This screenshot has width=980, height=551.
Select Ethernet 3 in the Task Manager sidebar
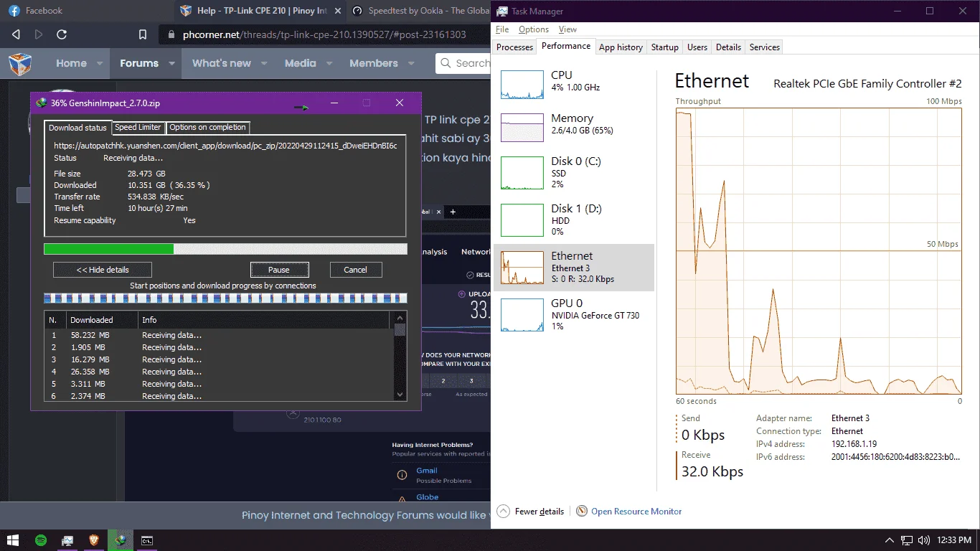[574, 267]
